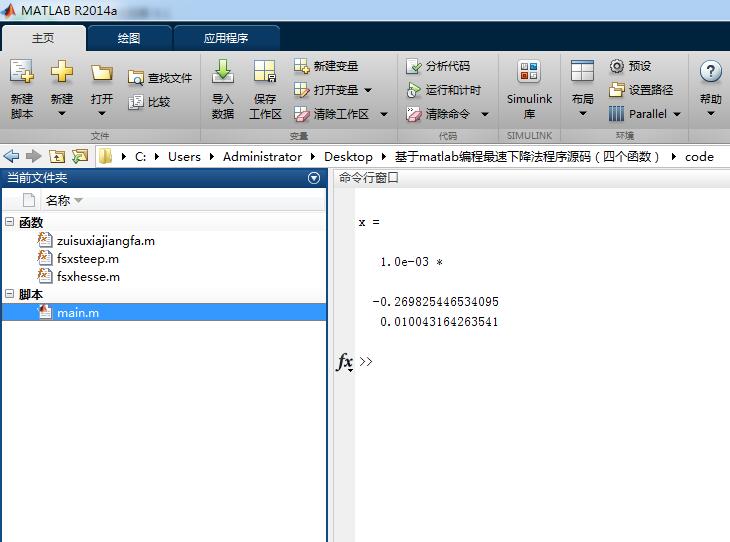Click the Administrator path segment

(x=262, y=156)
